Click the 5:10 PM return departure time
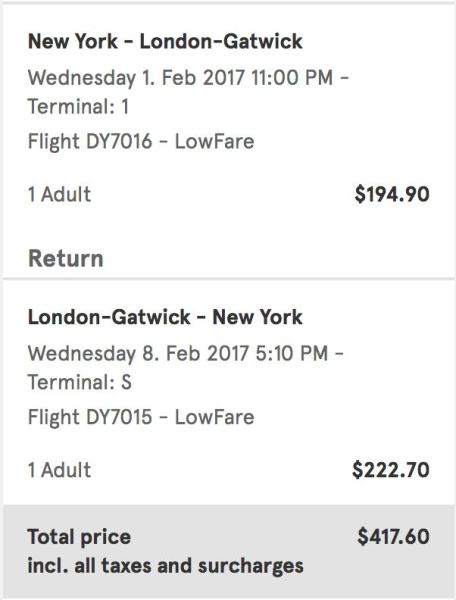This screenshot has width=456, height=600. [292, 353]
